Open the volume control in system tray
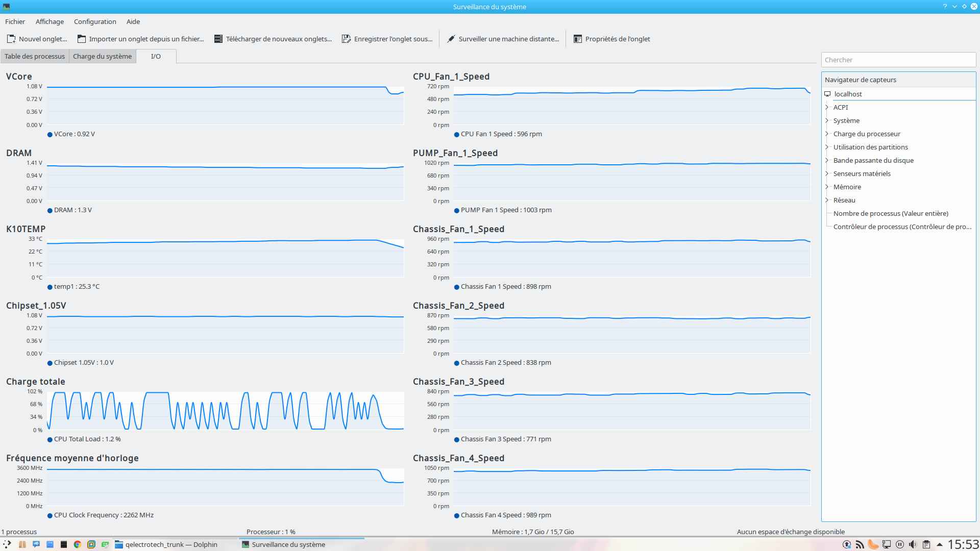 click(x=913, y=544)
